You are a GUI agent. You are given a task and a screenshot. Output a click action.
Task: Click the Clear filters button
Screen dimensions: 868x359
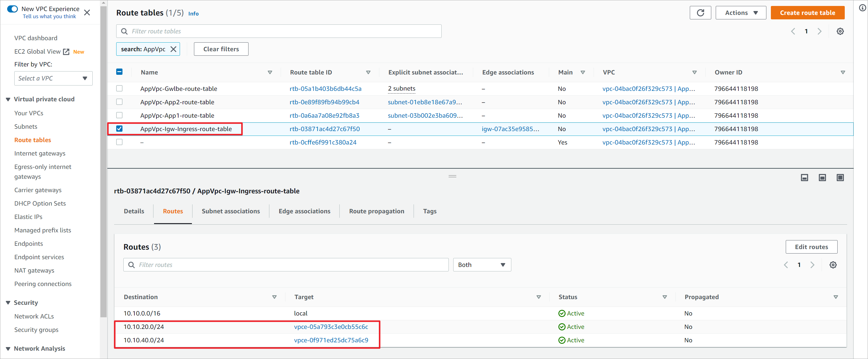coord(221,49)
